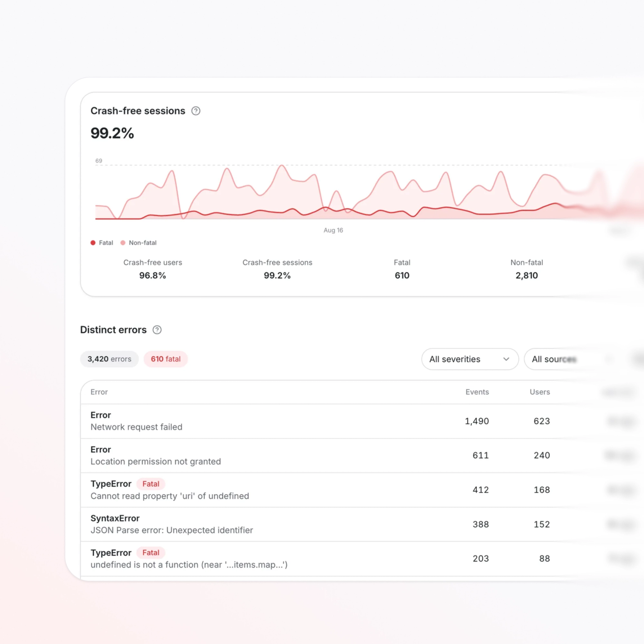Click the Non-fatal 2,810 stat
This screenshot has width=644, height=644.
click(527, 269)
